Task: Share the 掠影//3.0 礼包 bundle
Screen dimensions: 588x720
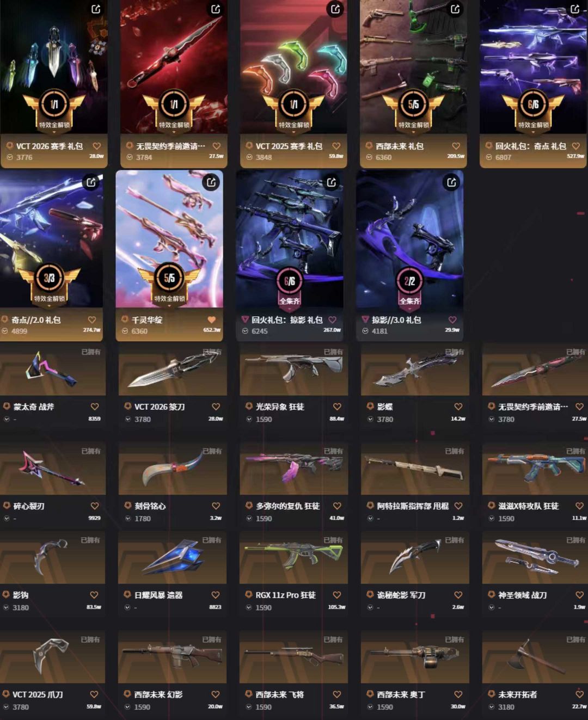Action: [x=451, y=182]
